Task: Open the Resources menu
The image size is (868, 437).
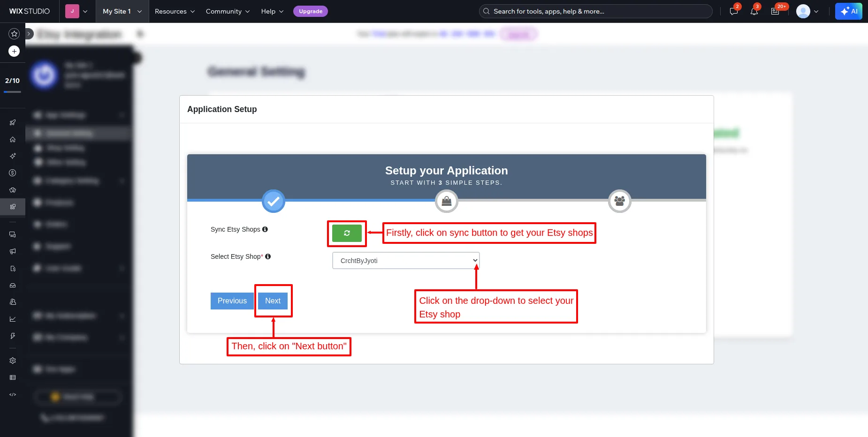Action: pos(175,11)
